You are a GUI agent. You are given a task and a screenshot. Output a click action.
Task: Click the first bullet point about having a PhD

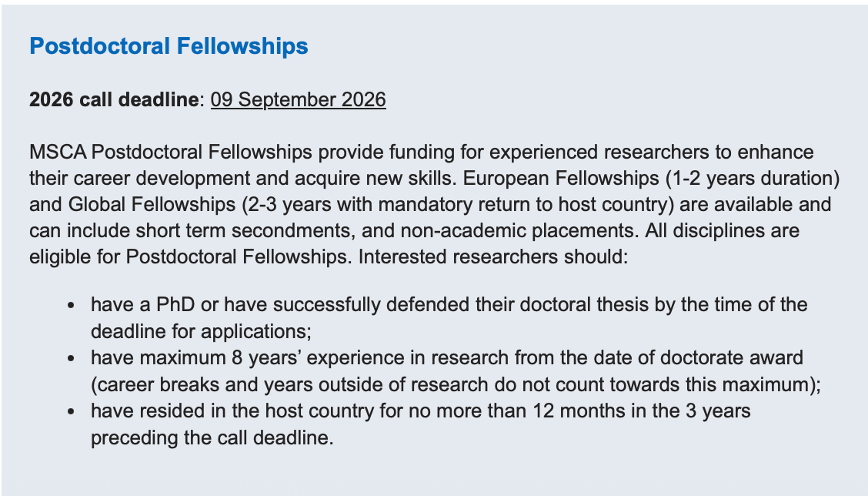coord(449,304)
